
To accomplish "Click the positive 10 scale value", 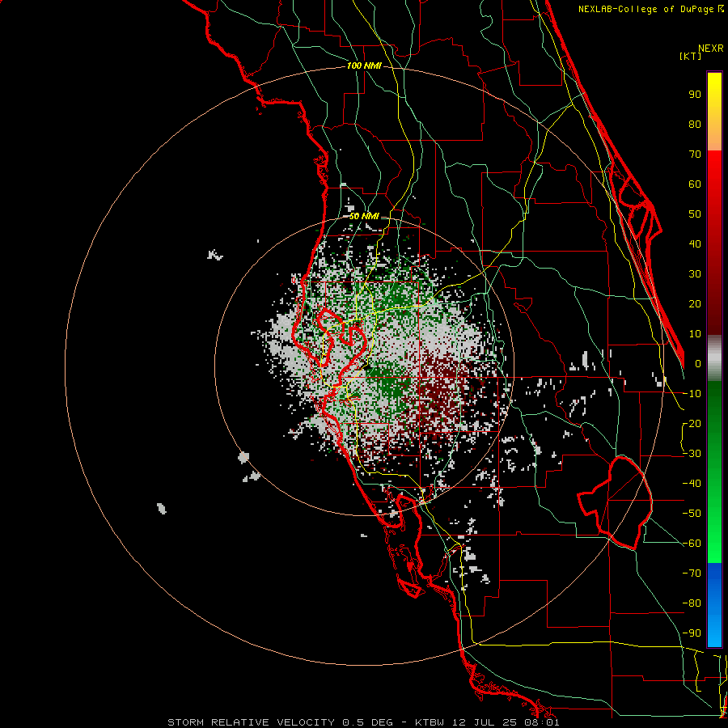I will coord(695,334).
